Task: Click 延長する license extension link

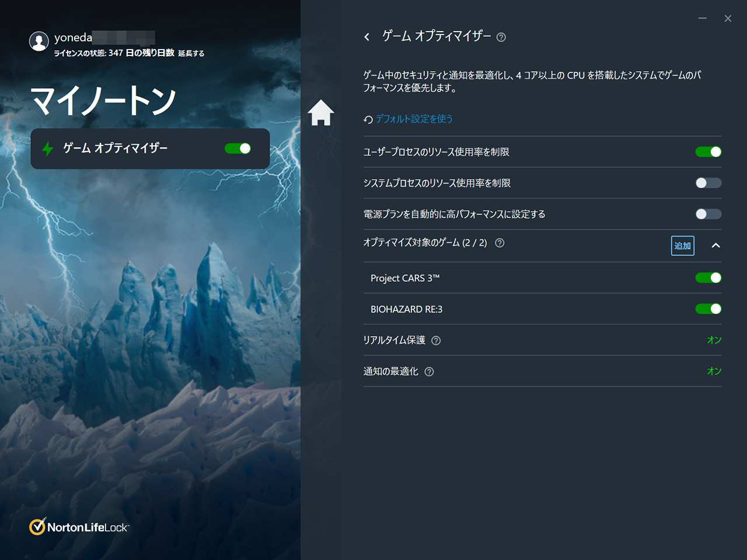Action: tap(191, 53)
